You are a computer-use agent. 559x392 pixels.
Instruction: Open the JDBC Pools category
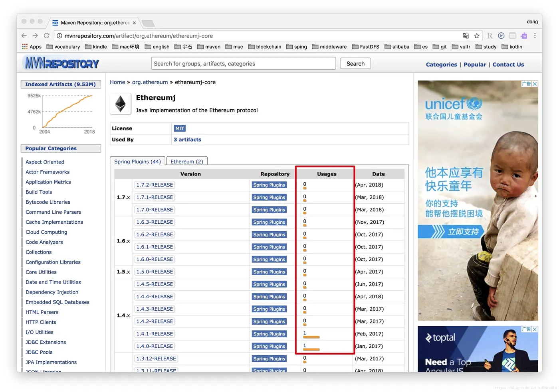[x=39, y=352]
